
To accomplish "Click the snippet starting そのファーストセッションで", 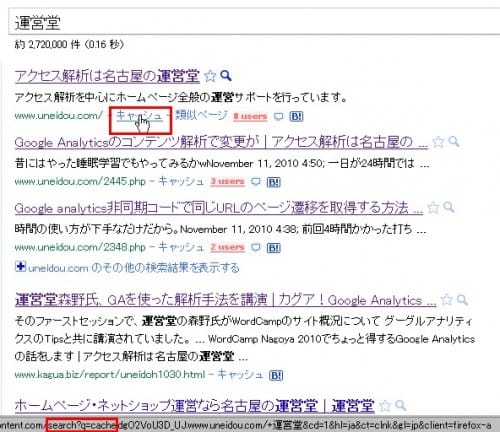I will pyautogui.click(x=244, y=339).
